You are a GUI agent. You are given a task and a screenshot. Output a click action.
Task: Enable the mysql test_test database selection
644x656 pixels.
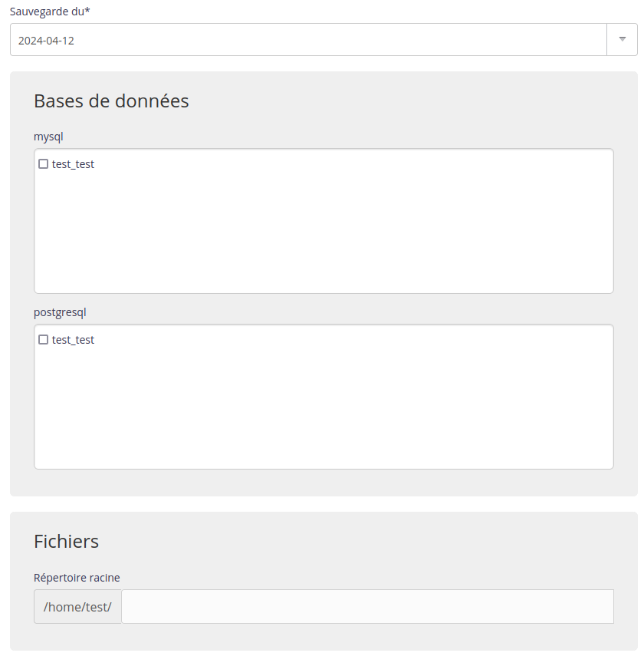[x=43, y=163]
